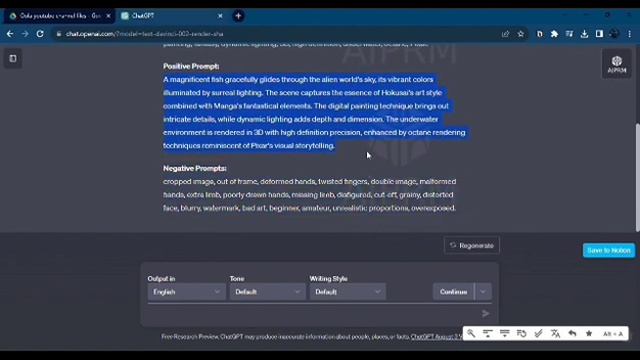Share this page via address bar icon
640x360 pixels.
(505, 34)
